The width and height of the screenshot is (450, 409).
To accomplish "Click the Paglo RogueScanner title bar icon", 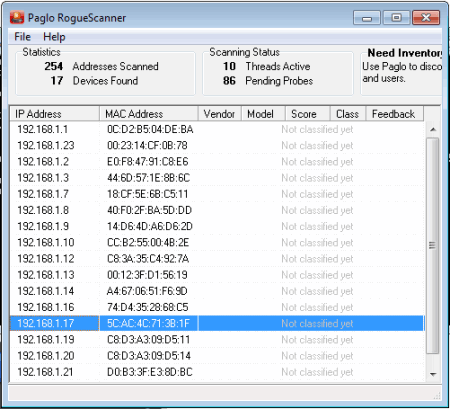I will 17,17.
